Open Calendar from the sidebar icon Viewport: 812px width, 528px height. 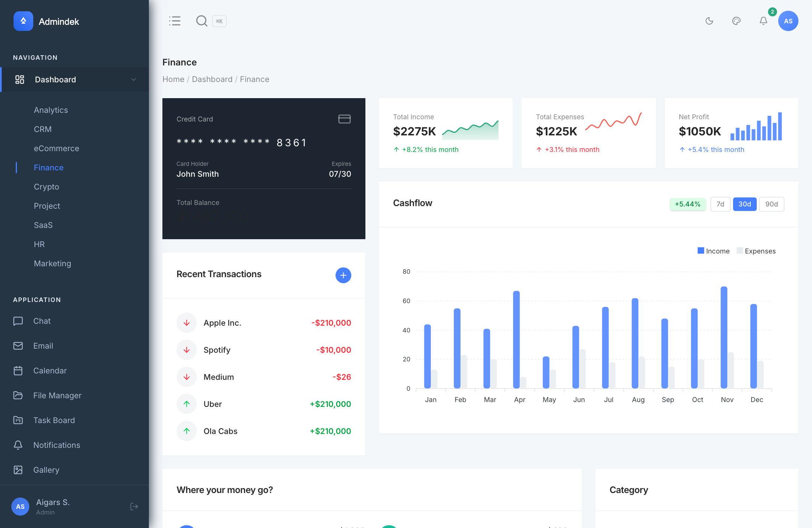18,370
